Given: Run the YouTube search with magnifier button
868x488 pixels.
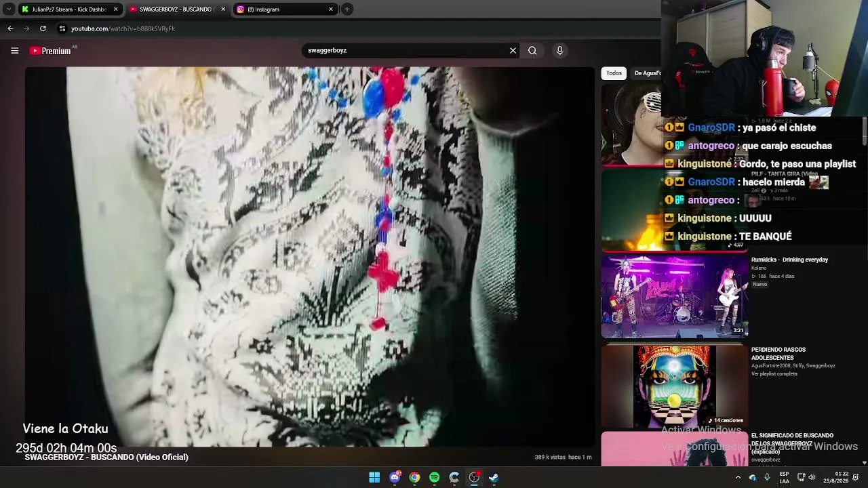Looking at the screenshot, I should [x=532, y=50].
